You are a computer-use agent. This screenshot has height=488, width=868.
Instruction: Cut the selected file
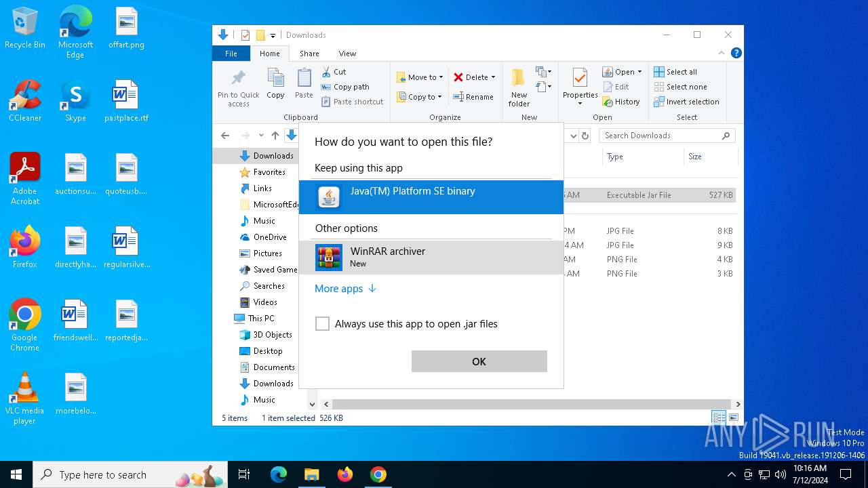coord(334,72)
